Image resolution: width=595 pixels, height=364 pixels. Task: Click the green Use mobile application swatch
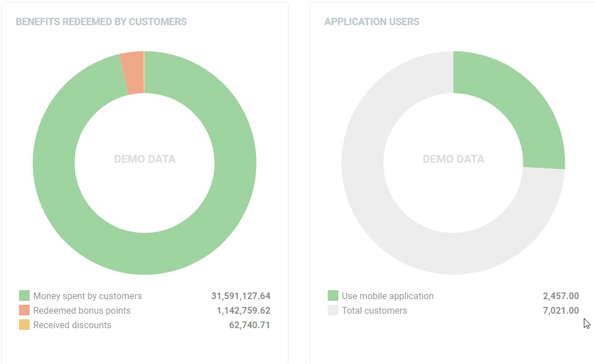click(x=333, y=296)
